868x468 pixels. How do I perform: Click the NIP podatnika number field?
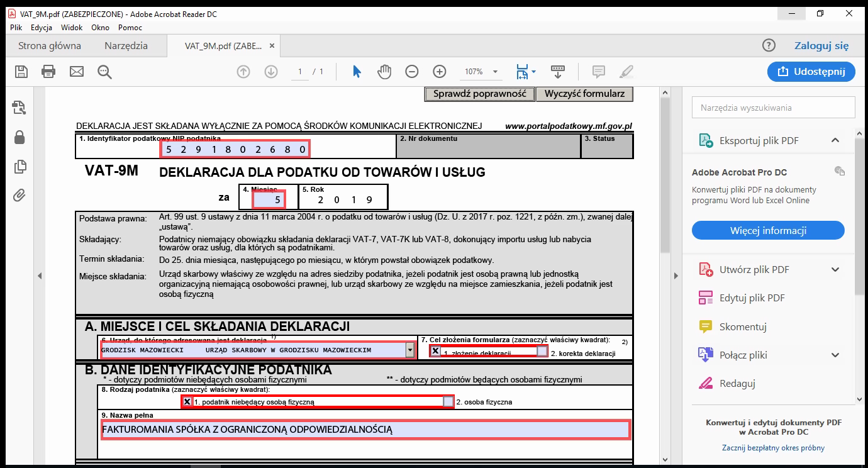pos(235,150)
